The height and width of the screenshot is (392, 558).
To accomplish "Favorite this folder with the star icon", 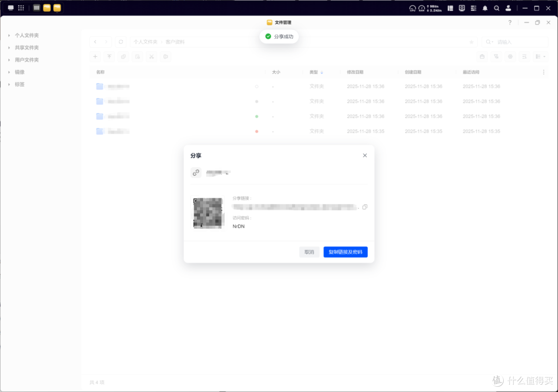I will point(472,42).
